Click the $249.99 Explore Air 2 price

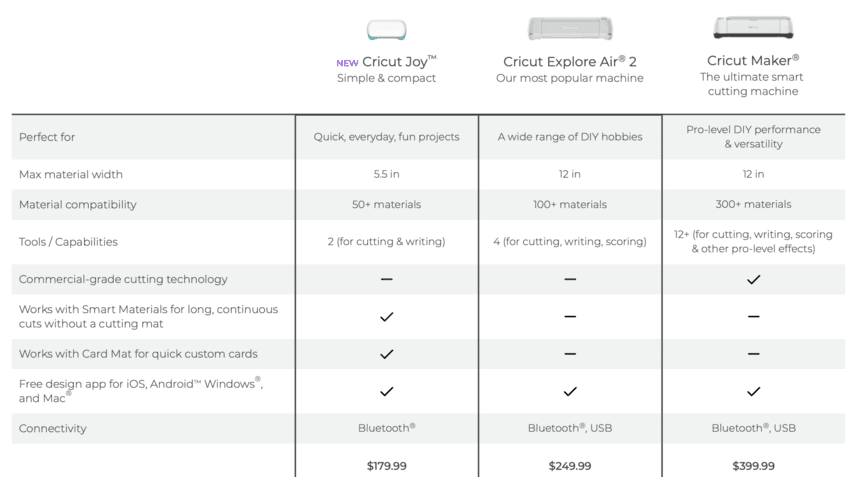point(570,466)
